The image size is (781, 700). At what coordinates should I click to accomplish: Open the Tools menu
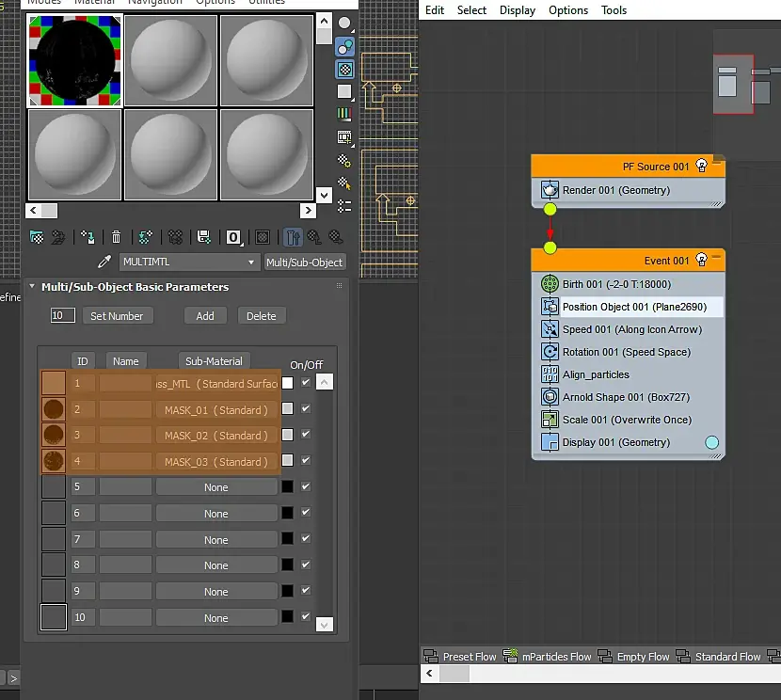pyautogui.click(x=614, y=10)
